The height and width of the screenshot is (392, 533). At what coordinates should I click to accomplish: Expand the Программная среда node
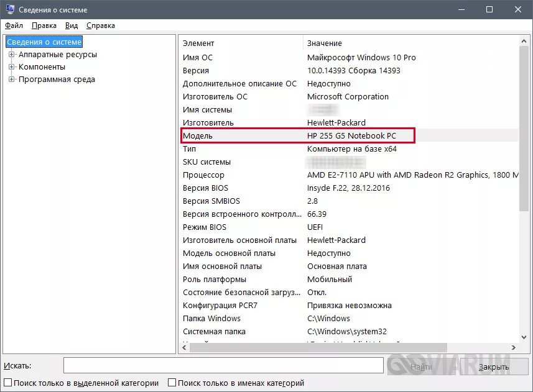(x=12, y=80)
